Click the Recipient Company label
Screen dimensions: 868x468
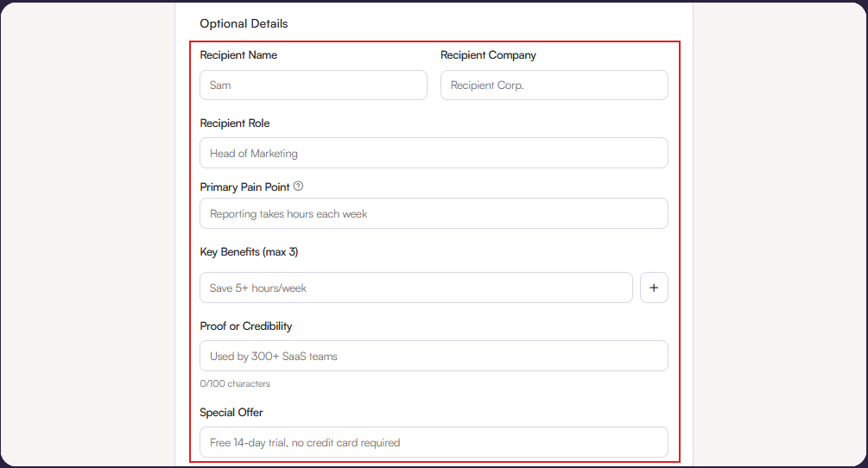pos(488,55)
